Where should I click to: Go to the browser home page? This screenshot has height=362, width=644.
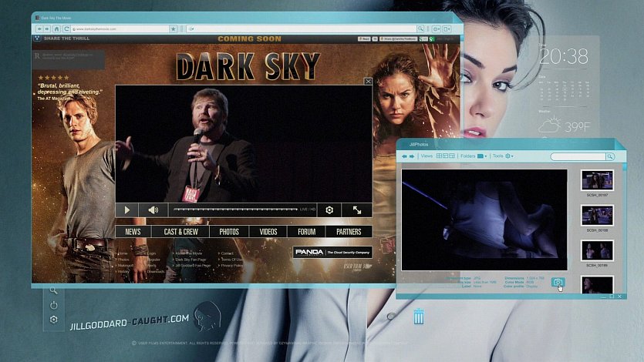pos(57,29)
